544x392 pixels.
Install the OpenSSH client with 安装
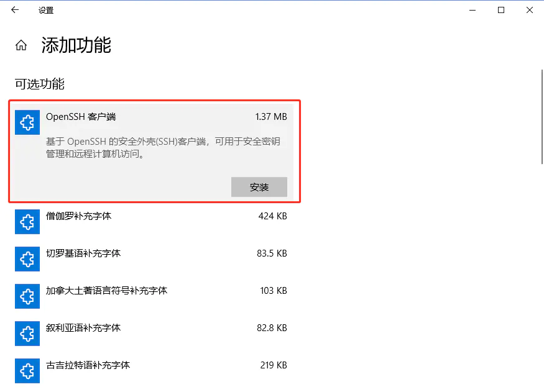pyautogui.click(x=259, y=187)
